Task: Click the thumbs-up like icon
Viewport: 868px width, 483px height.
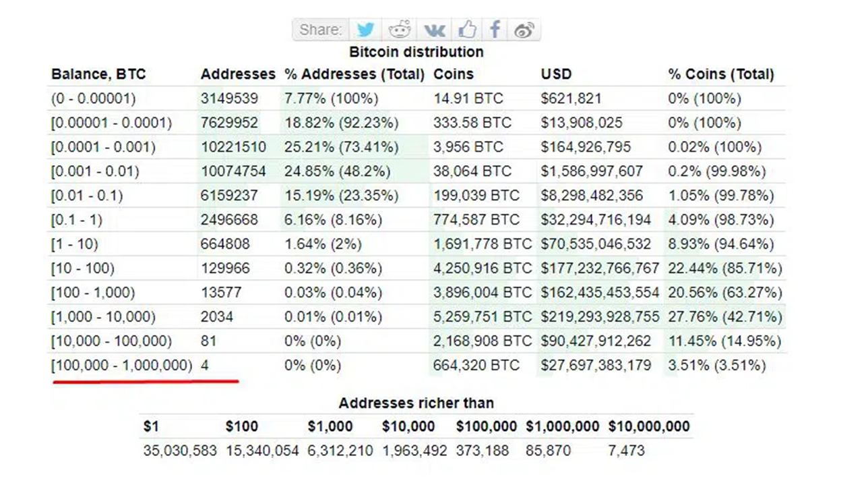Action: [x=467, y=30]
